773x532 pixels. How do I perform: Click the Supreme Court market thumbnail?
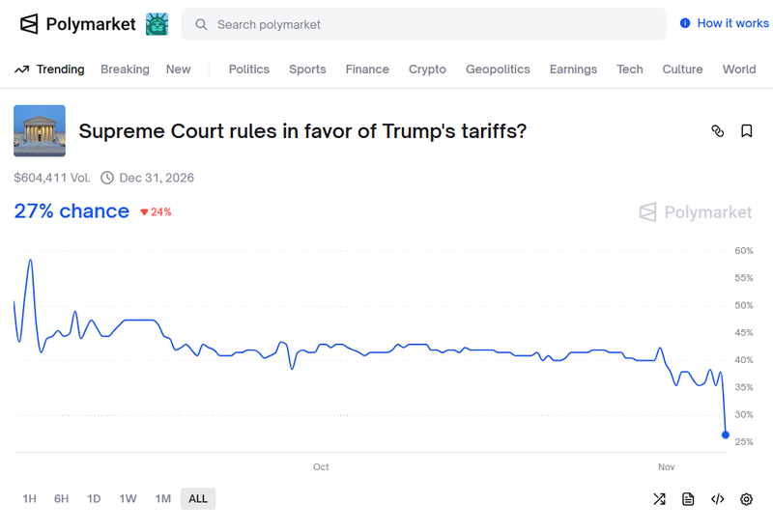coord(40,131)
